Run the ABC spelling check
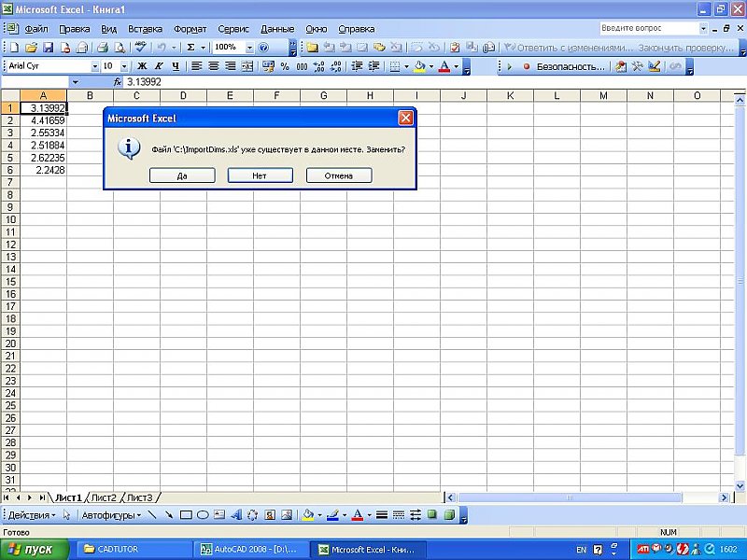Image resolution: width=747 pixels, height=560 pixels. [x=140, y=47]
